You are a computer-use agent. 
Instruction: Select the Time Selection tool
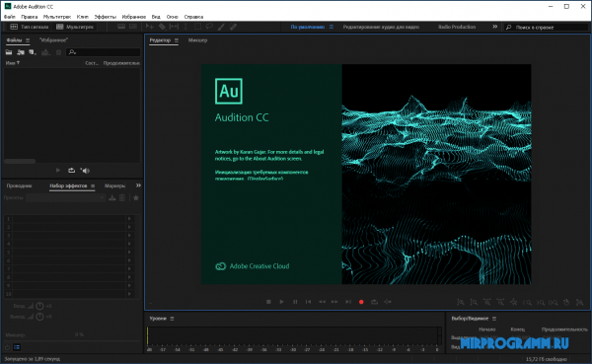click(185, 27)
